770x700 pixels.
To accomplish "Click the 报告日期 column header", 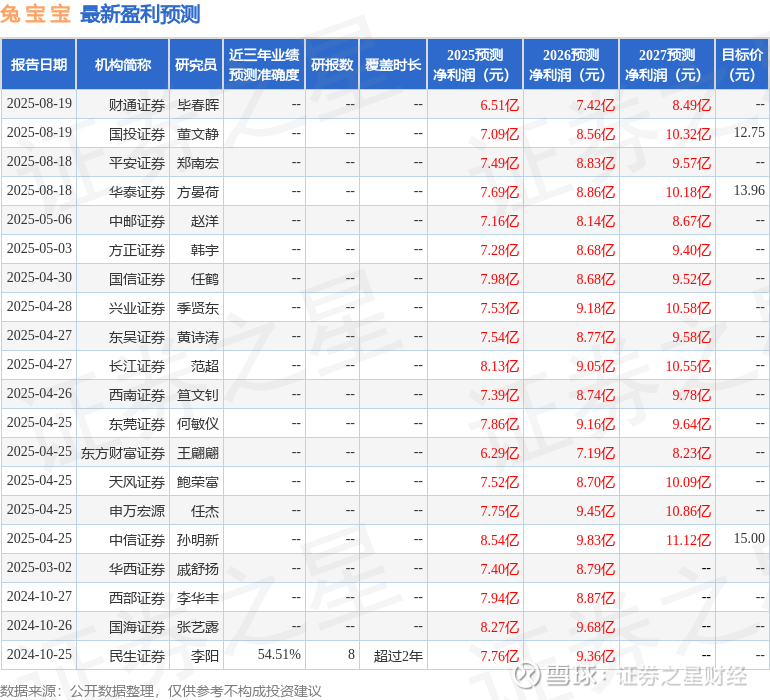I will click(x=39, y=65).
